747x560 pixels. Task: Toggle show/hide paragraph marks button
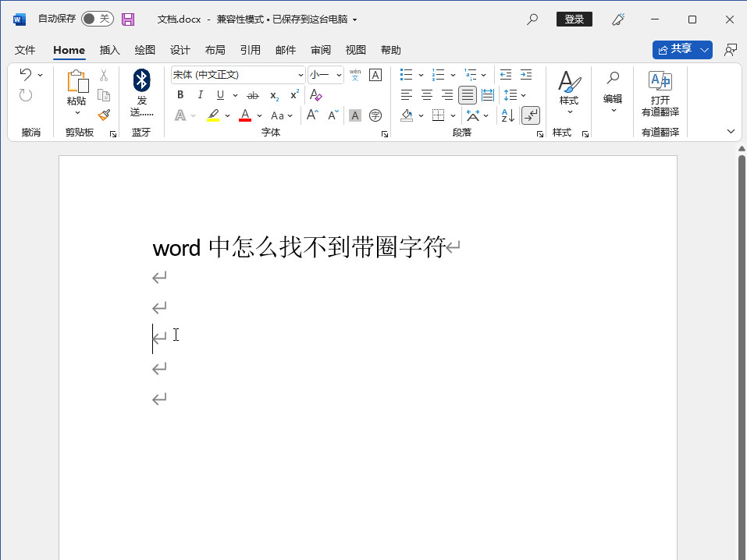pos(531,115)
